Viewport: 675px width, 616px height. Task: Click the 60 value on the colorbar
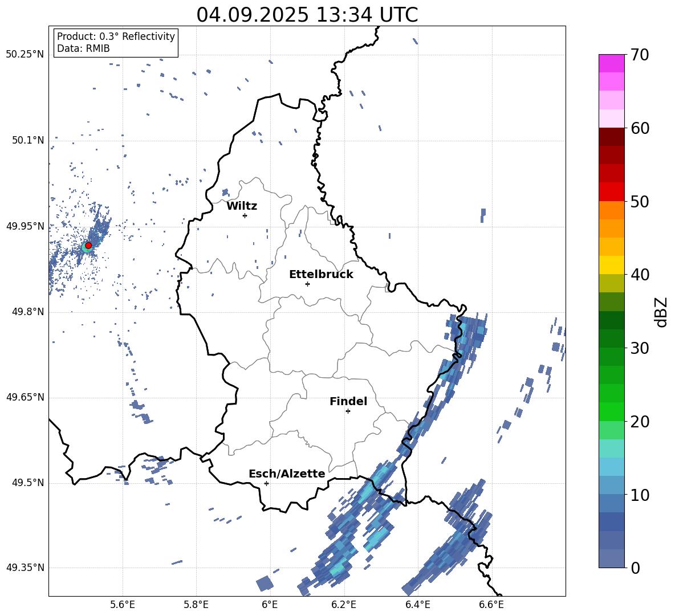click(x=640, y=128)
